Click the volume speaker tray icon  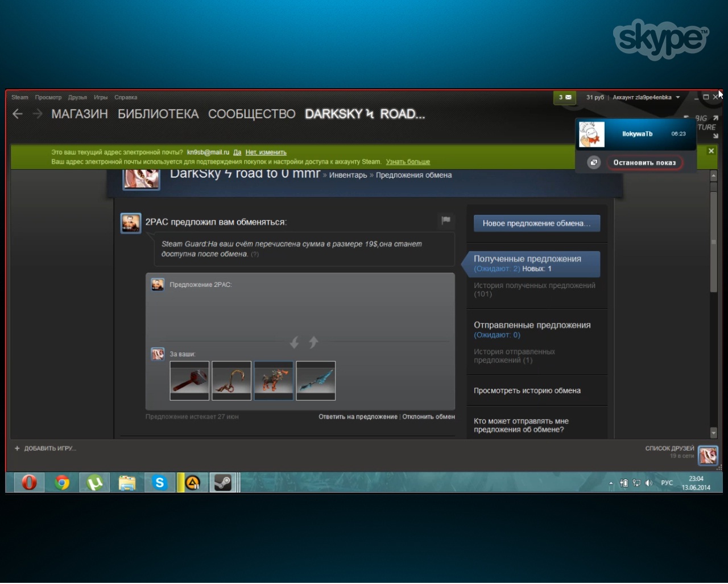click(x=649, y=483)
